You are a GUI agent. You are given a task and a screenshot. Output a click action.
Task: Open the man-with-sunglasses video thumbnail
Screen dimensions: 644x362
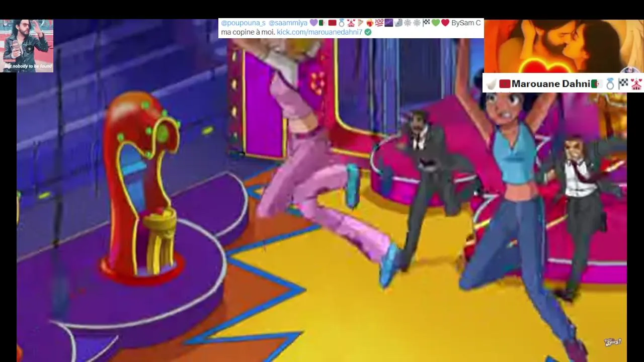(27, 46)
